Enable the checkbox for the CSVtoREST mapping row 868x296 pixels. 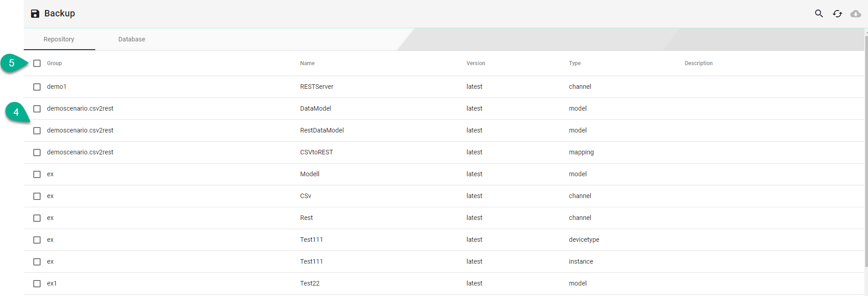(x=37, y=153)
